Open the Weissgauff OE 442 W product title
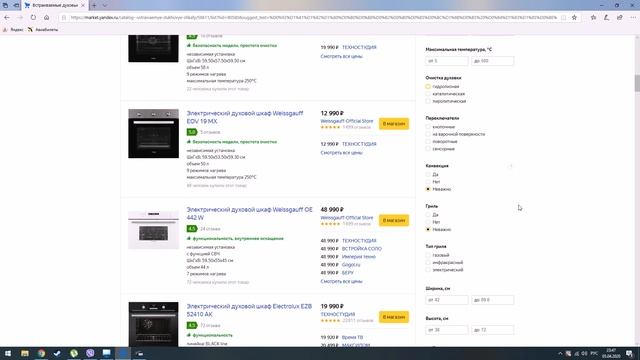640x360 pixels. [x=249, y=213]
